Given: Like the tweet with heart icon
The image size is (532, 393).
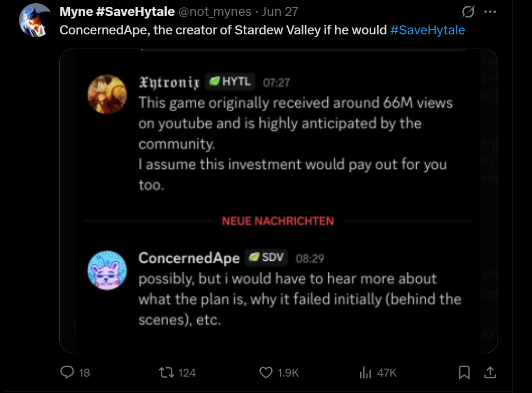Looking at the screenshot, I should [x=265, y=373].
